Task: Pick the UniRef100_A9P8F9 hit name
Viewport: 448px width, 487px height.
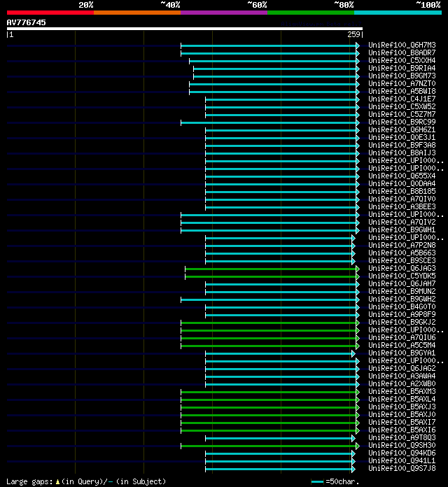Action: click(402, 314)
